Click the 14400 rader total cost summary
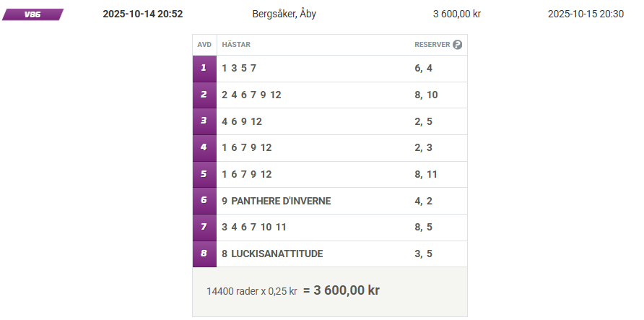Screen dimensions: 644x320 coord(292,291)
